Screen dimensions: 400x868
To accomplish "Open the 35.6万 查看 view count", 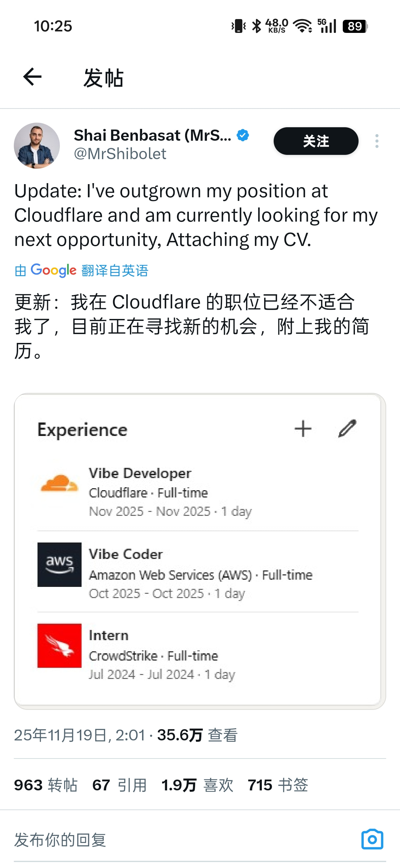I will pos(197,735).
